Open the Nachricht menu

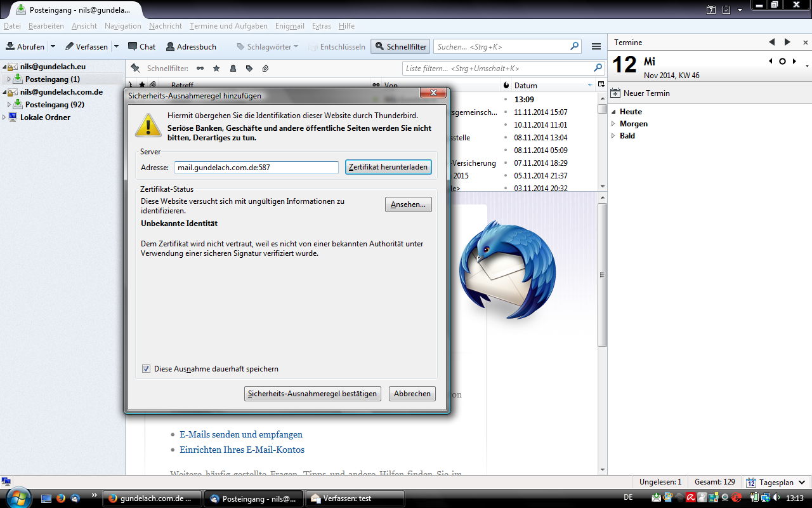(x=165, y=26)
